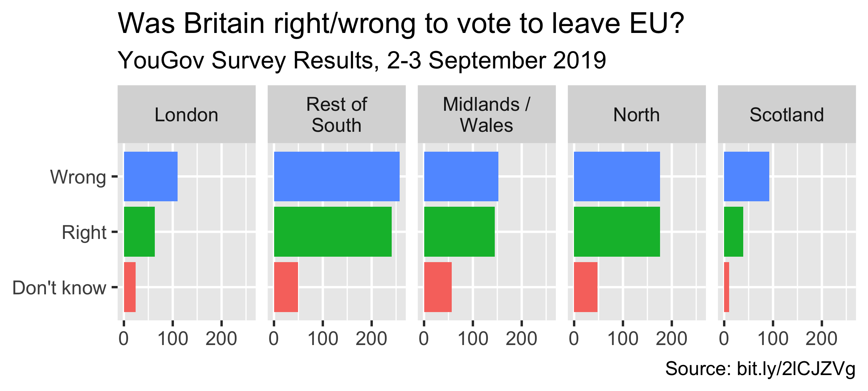Click green Right bar in Scotland panel
The height and width of the screenshot is (391, 868).
coord(733,232)
